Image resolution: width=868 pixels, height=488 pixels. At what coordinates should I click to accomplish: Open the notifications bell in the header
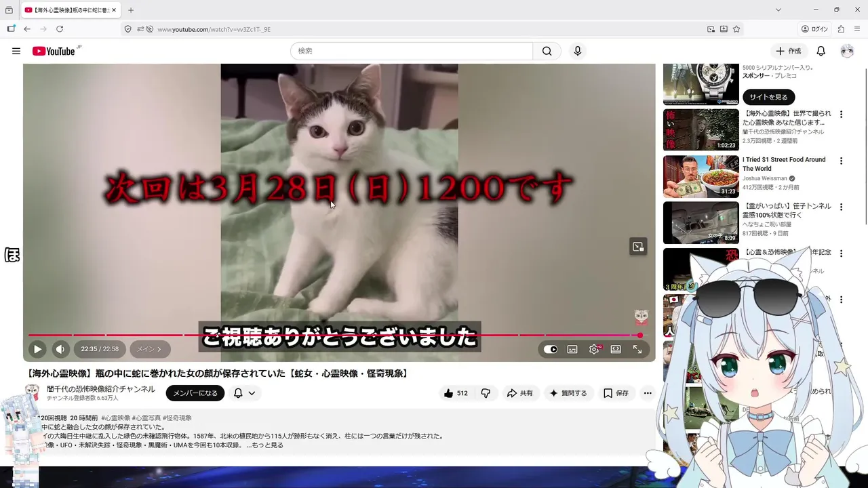pyautogui.click(x=821, y=51)
